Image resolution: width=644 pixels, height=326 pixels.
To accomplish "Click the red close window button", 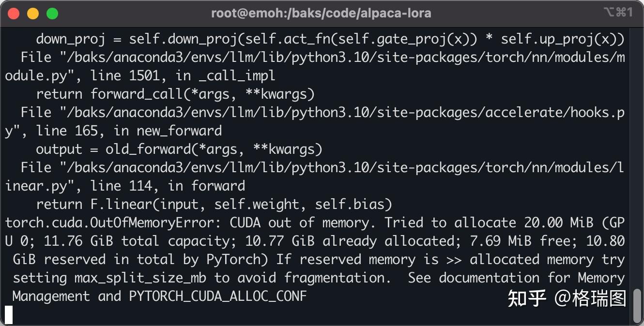I will tap(14, 14).
